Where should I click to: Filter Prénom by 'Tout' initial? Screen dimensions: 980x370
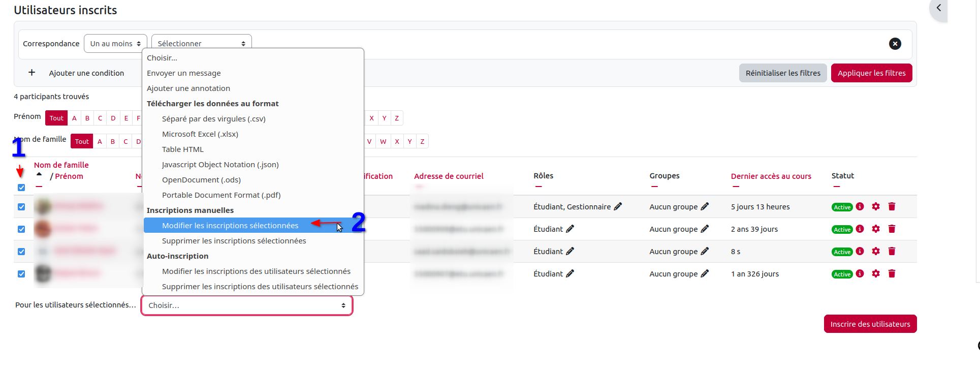point(56,118)
